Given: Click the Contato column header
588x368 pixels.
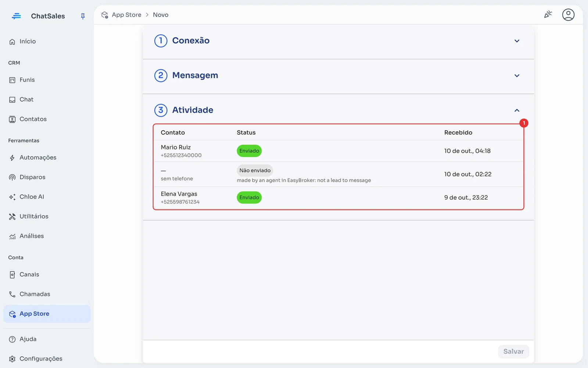Looking at the screenshot, I should 173,132.
